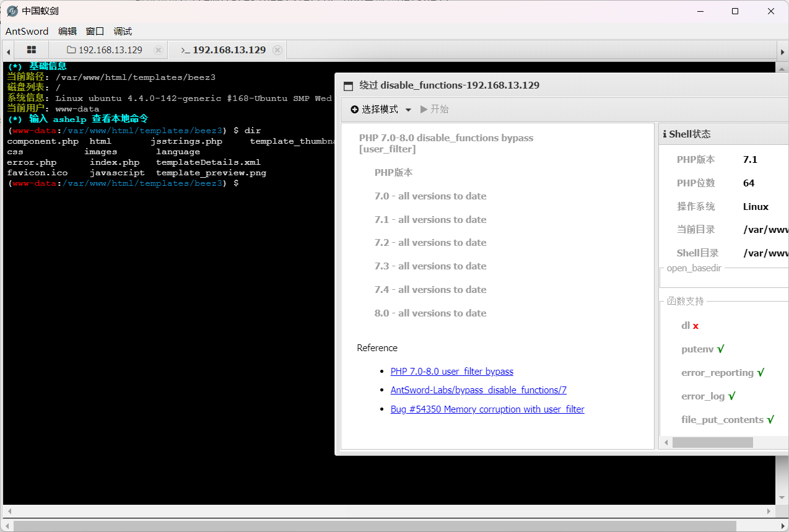
Task: Click the bypass dialog window icon
Action: click(348, 86)
